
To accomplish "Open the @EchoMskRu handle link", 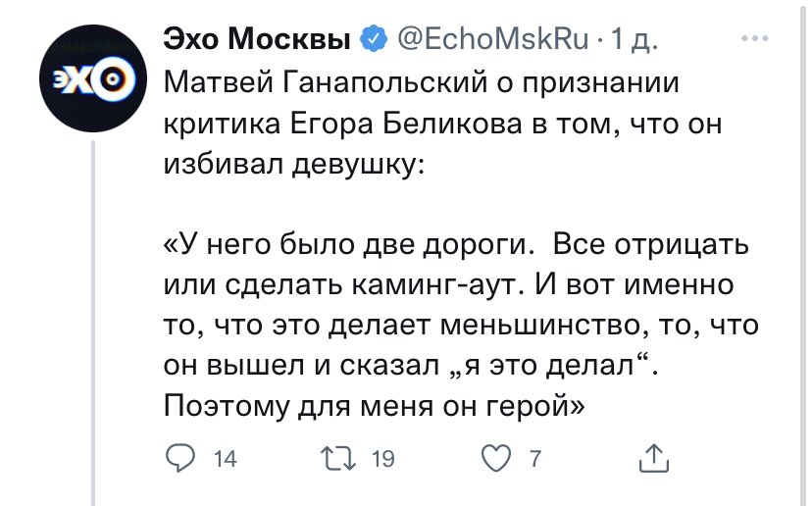I will click(x=491, y=41).
